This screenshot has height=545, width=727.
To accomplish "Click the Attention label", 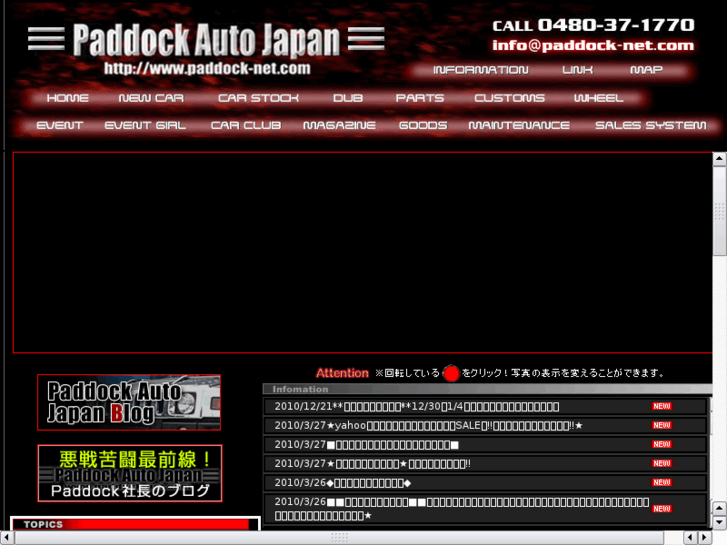I will (x=342, y=373).
